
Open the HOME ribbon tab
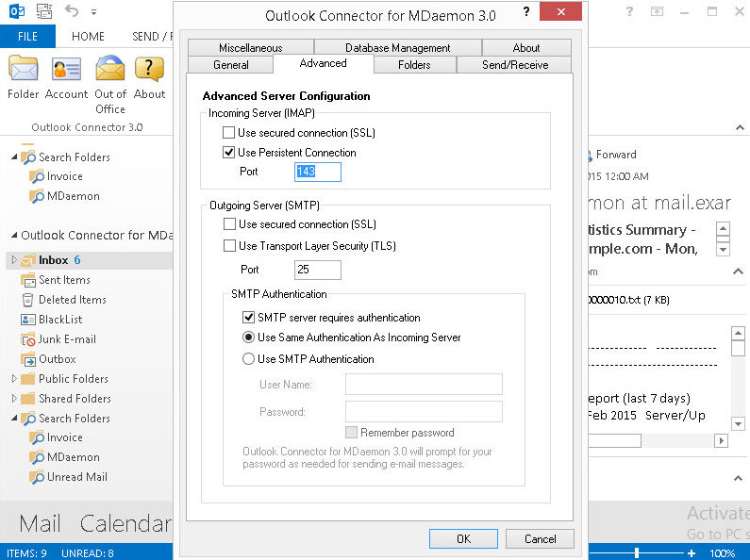(x=88, y=37)
